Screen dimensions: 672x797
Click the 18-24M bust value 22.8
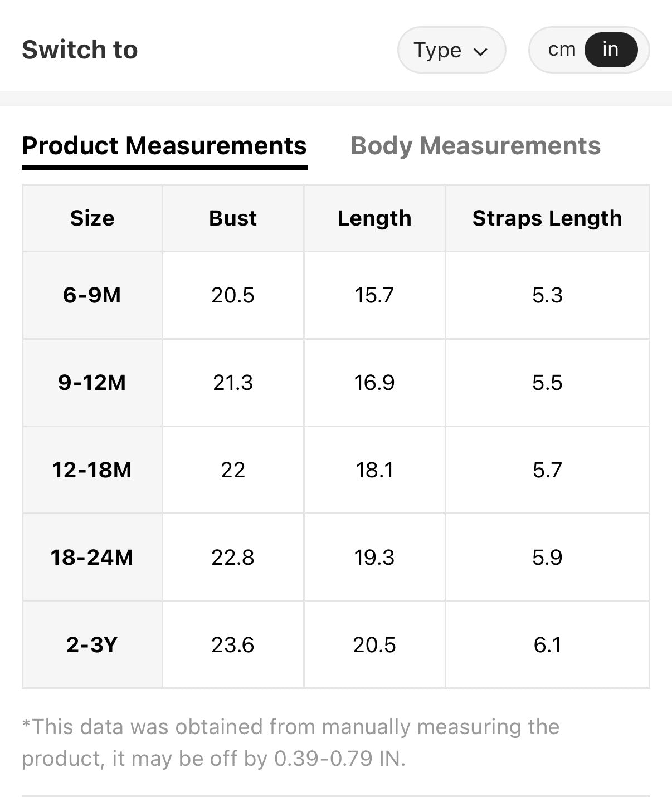point(233,558)
